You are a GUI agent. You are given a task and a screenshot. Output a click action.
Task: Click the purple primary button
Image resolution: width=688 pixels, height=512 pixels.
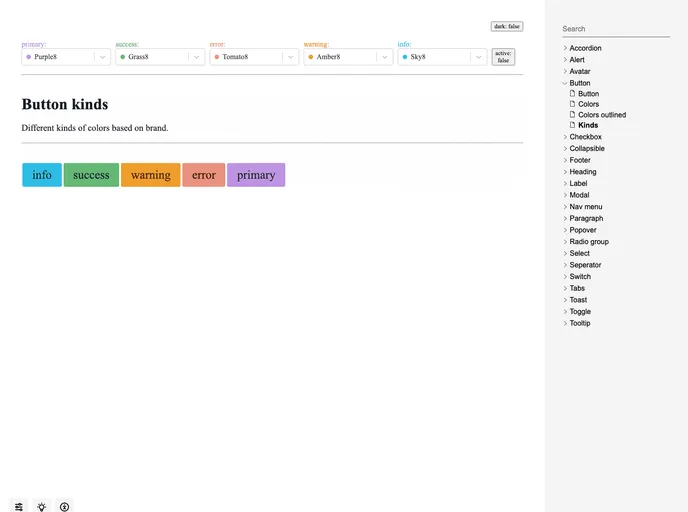256,175
